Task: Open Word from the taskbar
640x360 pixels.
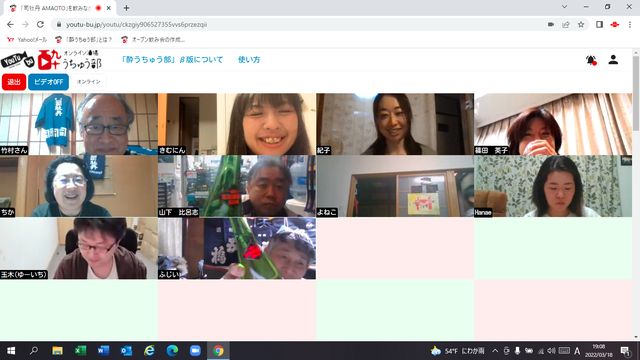Action: point(103,351)
